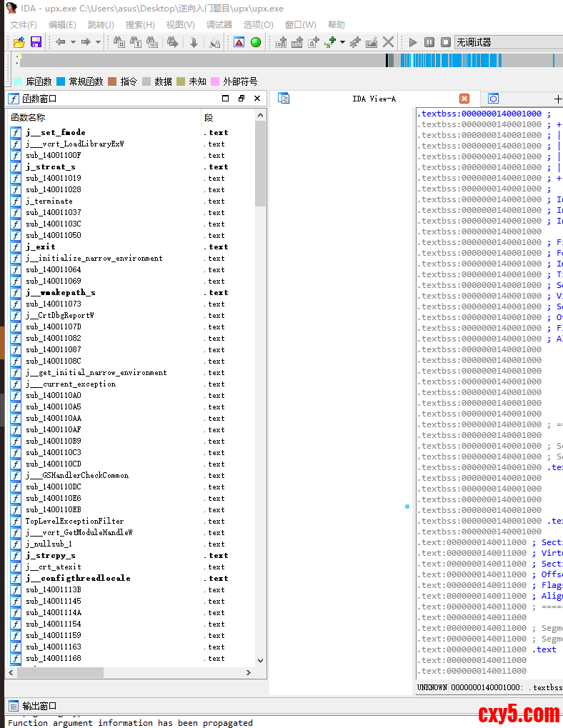Click the delete X toolbar icon

388,42
